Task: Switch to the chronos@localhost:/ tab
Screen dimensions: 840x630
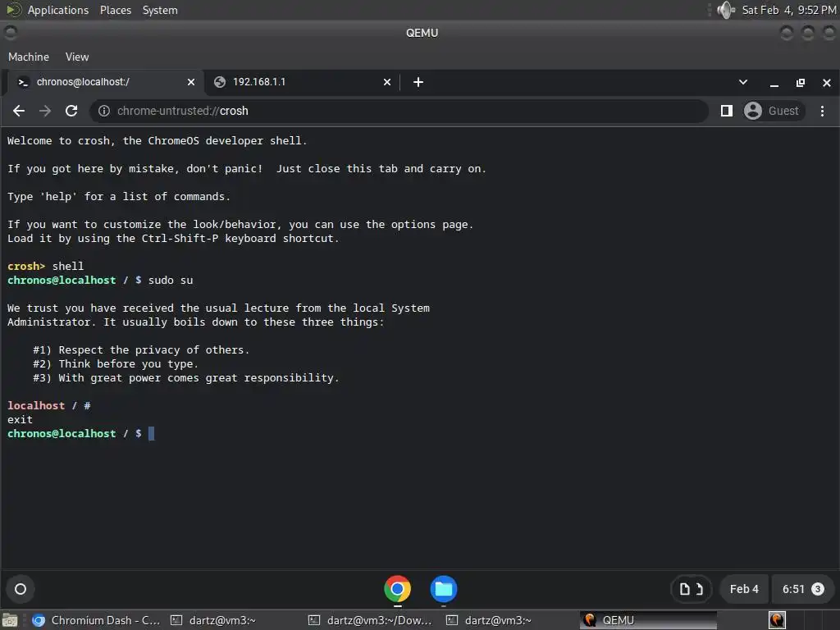Action: (104, 82)
